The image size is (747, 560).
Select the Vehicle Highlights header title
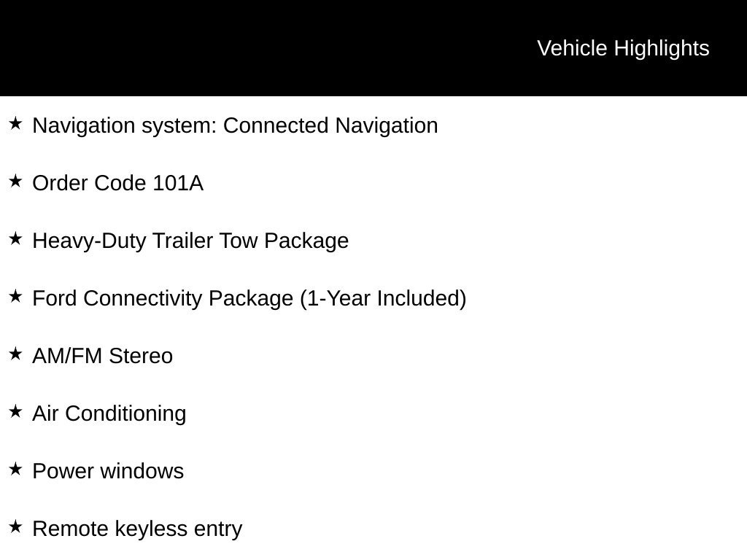point(623,49)
